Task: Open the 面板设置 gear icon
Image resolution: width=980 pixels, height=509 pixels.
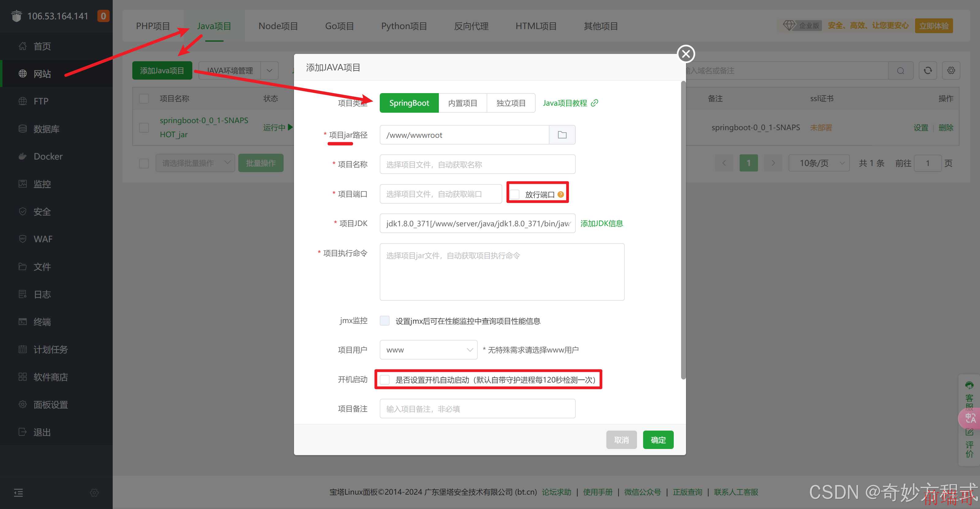Action: 22,404
